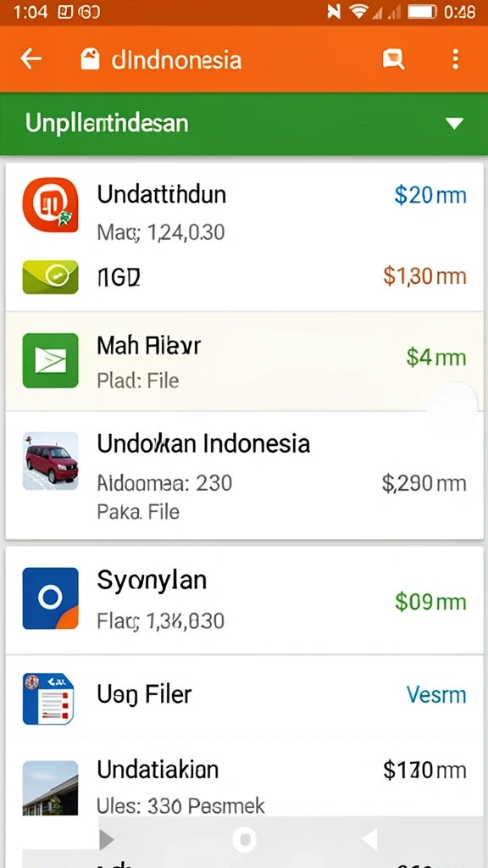
Task: Select the green Mah Rlavr mail icon
Action: [x=50, y=360]
